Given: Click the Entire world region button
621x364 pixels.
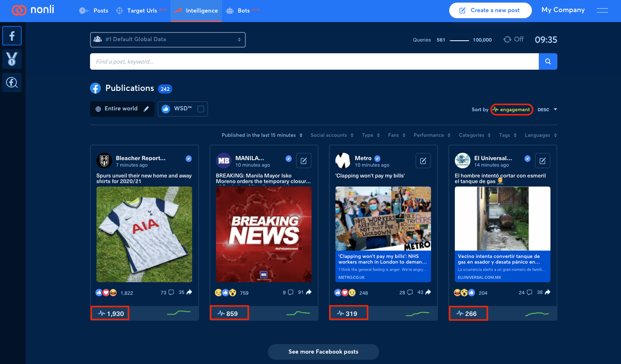Looking at the screenshot, I should tap(122, 109).
